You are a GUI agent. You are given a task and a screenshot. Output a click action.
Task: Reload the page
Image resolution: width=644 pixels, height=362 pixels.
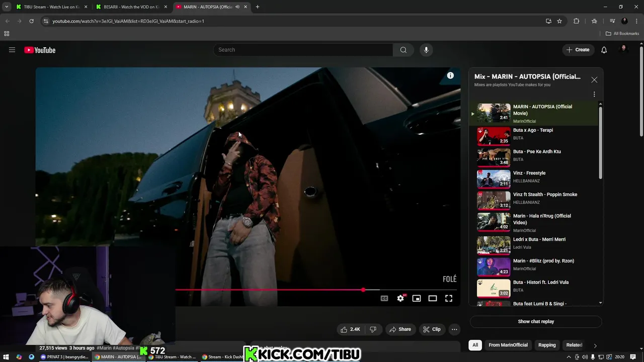click(x=31, y=21)
